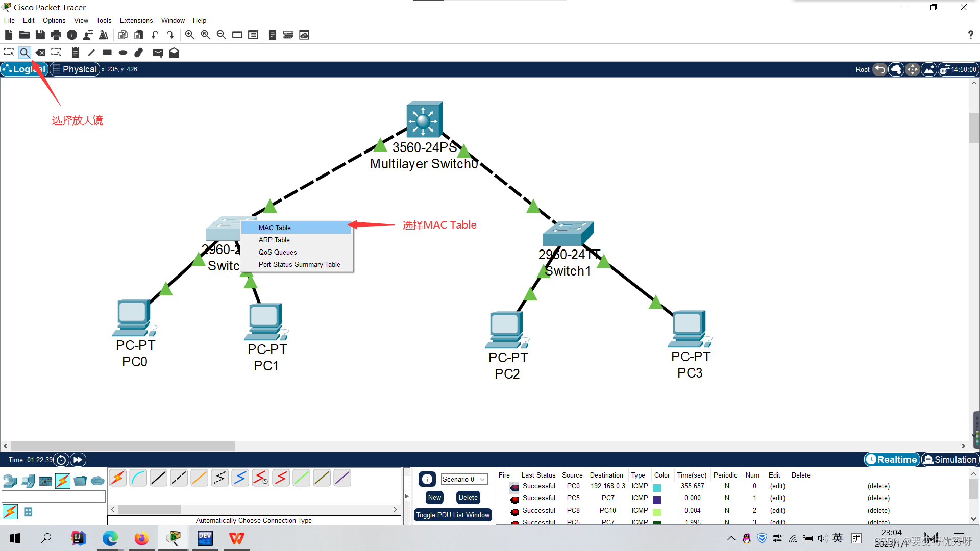Click the New scenario button
This screenshot has height=551, width=980.
pyautogui.click(x=434, y=497)
